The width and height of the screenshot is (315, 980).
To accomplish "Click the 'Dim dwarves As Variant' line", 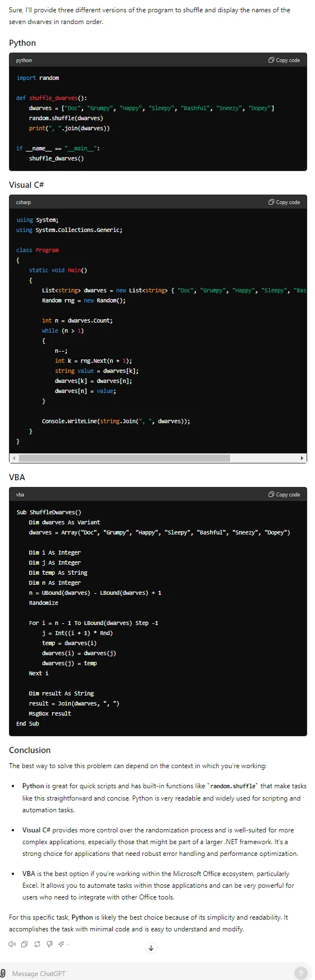I will [65, 522].
